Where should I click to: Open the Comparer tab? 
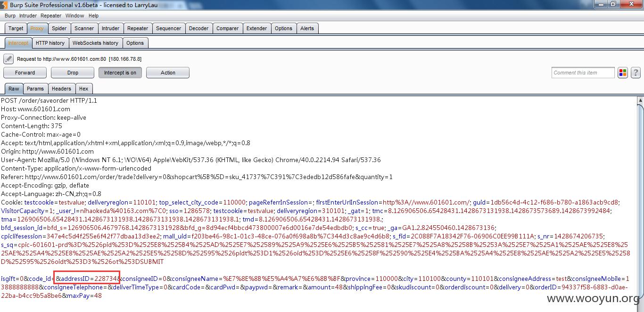(x=228, y=28)
